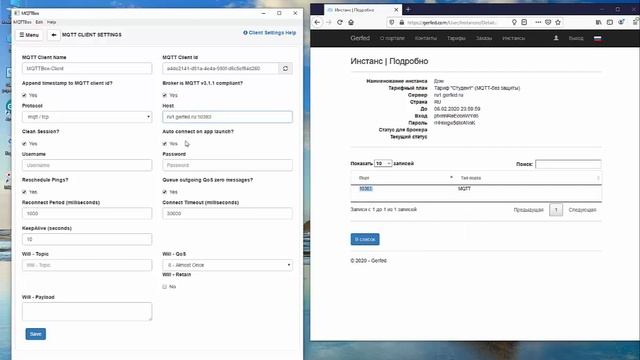Open the Инстансы nav item

pos(513,38)
